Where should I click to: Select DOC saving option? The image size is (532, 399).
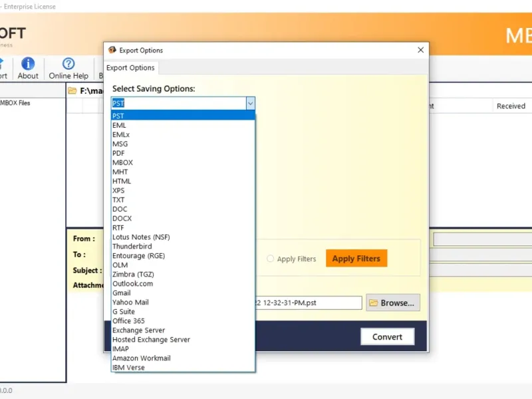click(x=183, y=209)
